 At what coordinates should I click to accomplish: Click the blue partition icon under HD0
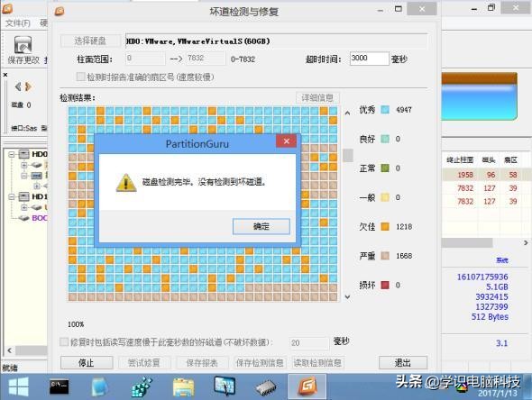point(36,176)
